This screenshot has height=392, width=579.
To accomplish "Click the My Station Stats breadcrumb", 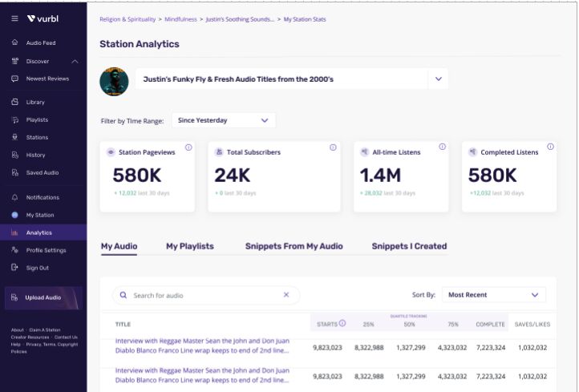I will pos(305,19).
